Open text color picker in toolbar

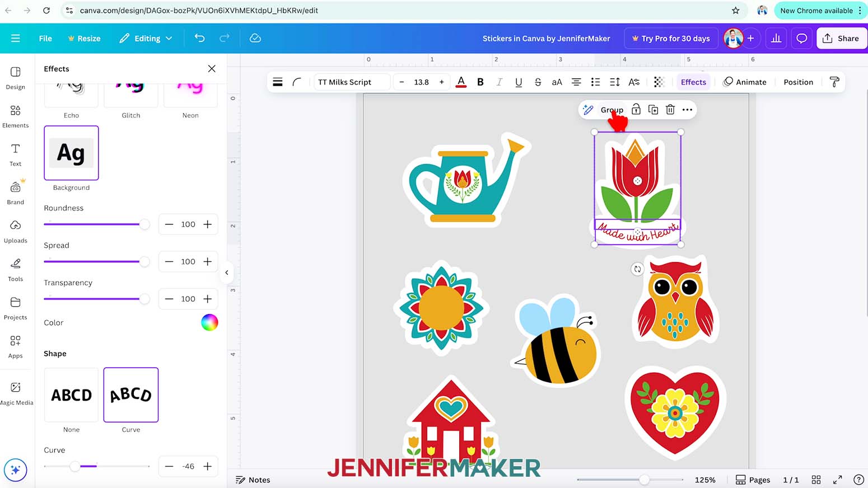click(x=461, y=82)
